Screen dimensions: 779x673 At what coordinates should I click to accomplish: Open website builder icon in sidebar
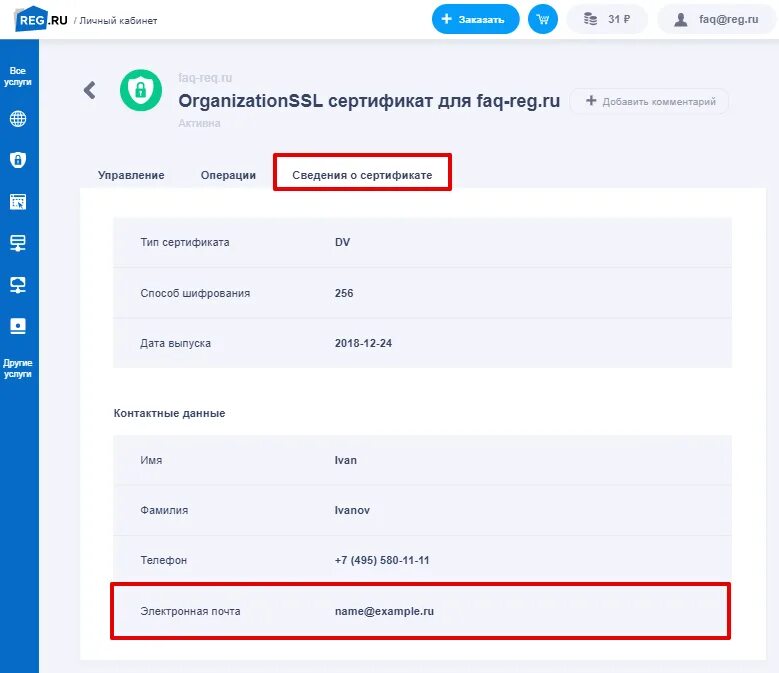point(18,202)
